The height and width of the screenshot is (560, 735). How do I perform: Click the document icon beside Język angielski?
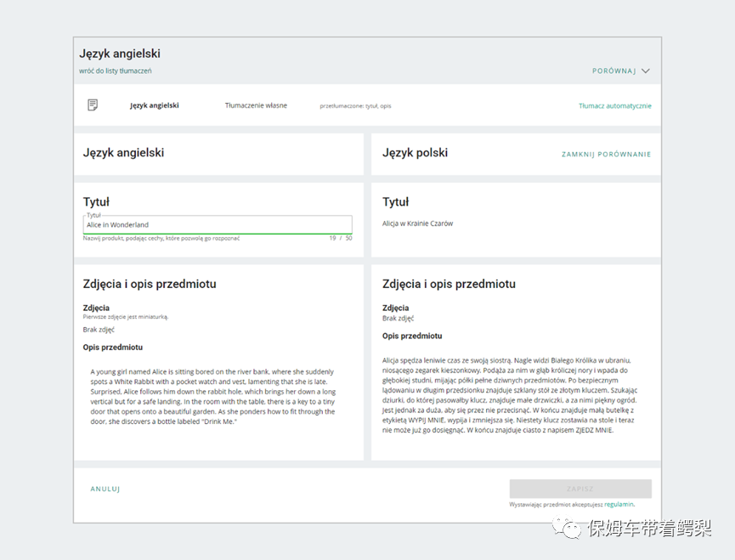(x=93, y=105)
